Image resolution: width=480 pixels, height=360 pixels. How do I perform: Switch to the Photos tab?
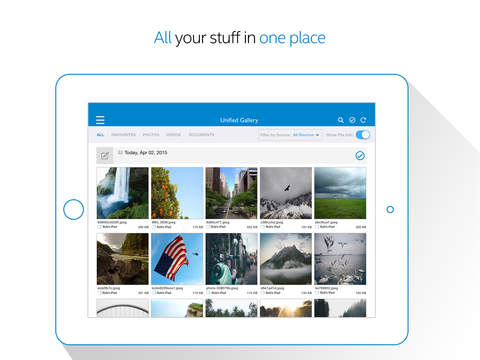[x=151, y=135]
